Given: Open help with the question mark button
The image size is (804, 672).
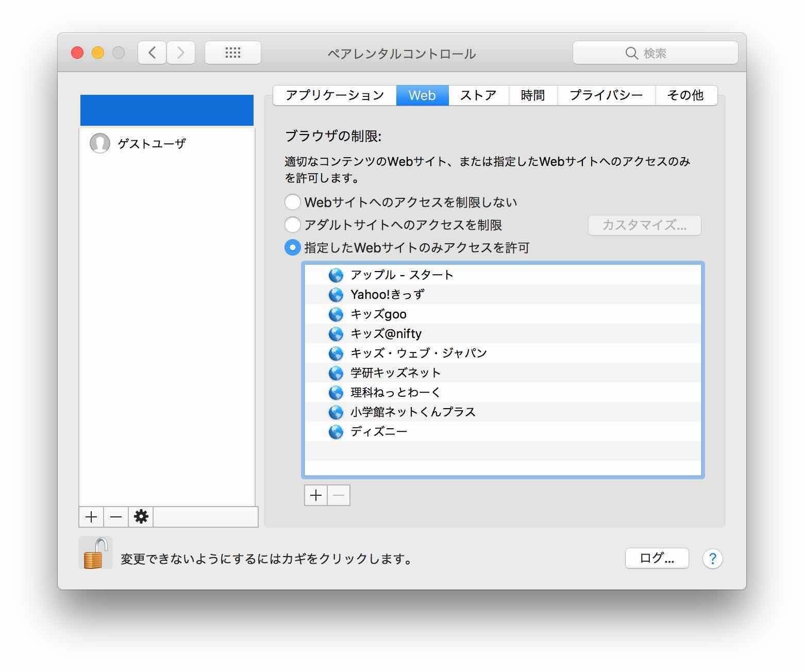Looking at the screenshot, I should click(712, 559).
